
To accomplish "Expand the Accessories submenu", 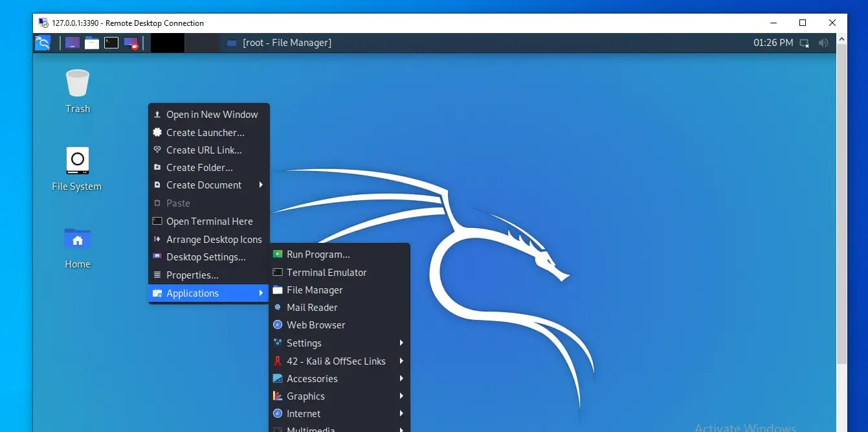I will (311, 378).
